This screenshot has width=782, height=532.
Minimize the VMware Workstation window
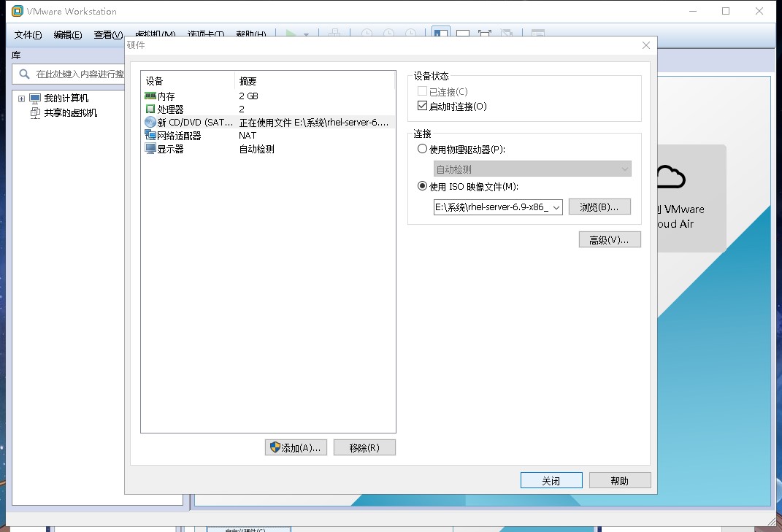coord(693,11)
